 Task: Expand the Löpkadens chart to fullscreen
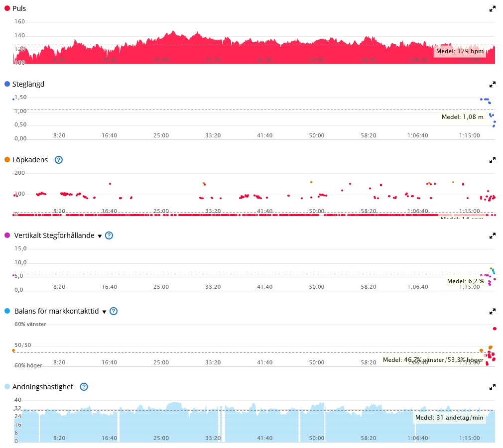click(x=493, y=160)
